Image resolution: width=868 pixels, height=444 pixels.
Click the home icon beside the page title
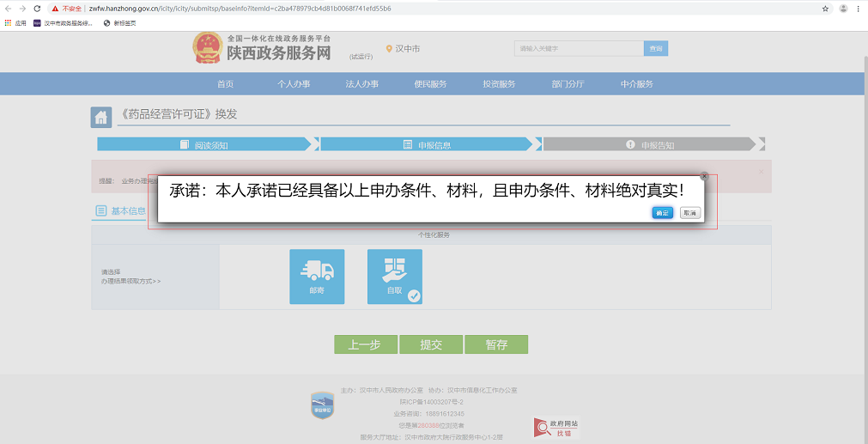click(x=101, y=118)
